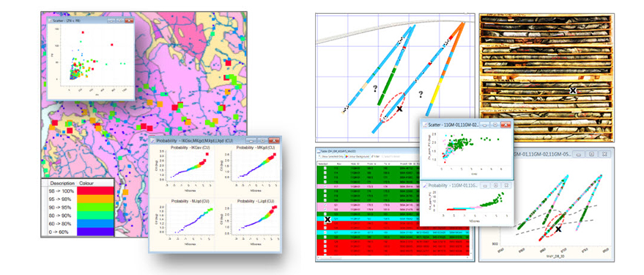644x275 pixels.
Task: Click the Description legend column header
Action: tap(62, 183)
